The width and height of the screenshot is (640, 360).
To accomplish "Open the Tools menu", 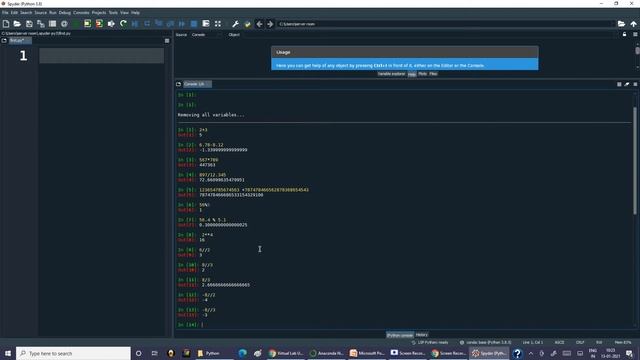I will coord(113,13).
